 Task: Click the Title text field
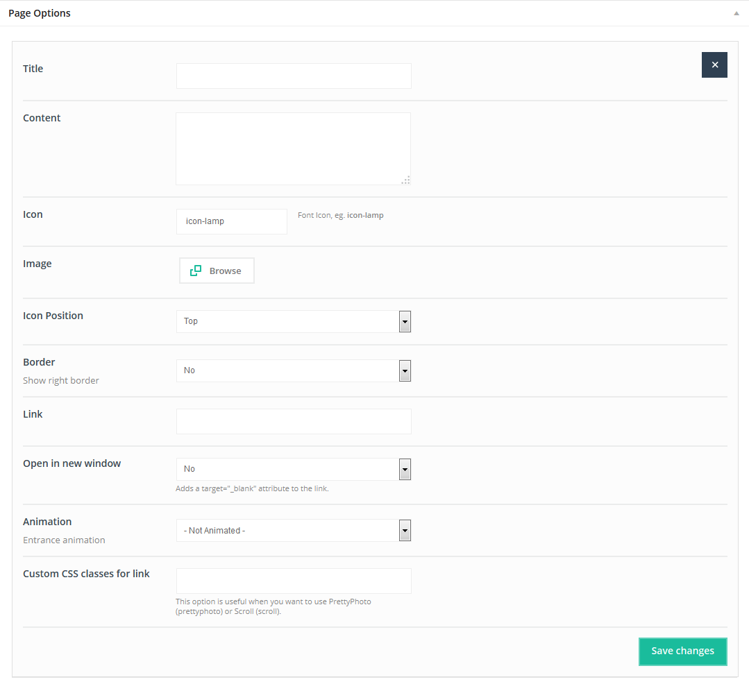tap(294, 76)
